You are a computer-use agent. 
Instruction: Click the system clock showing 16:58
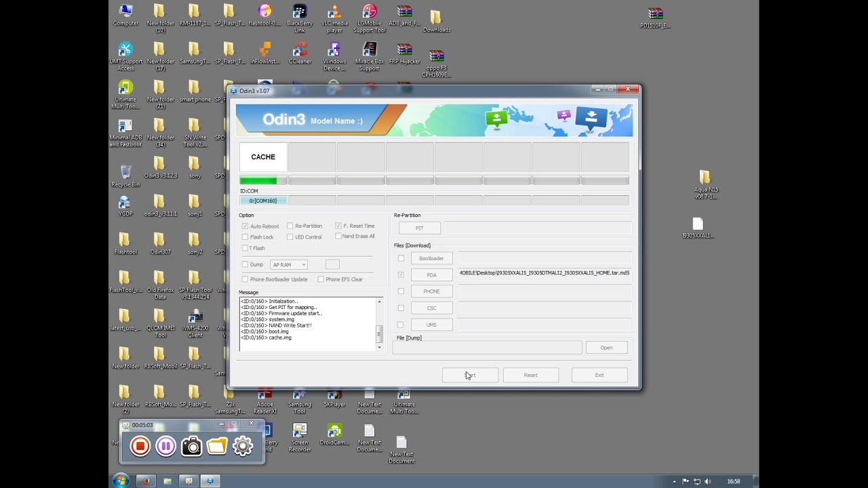[734, 481]
